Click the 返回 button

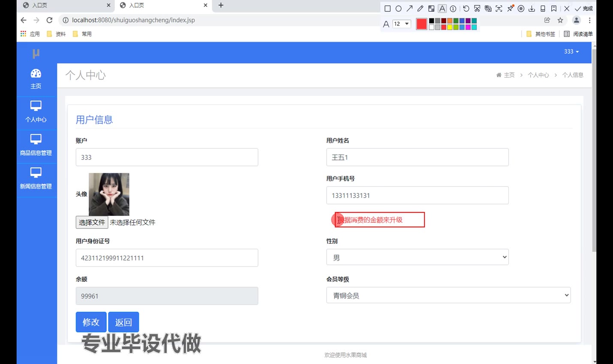click(x=123, y=322)
